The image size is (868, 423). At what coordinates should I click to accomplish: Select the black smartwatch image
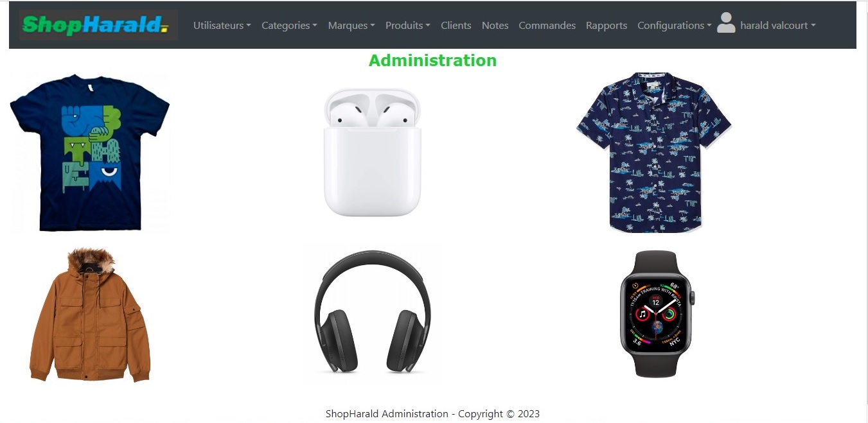(657, 314)
